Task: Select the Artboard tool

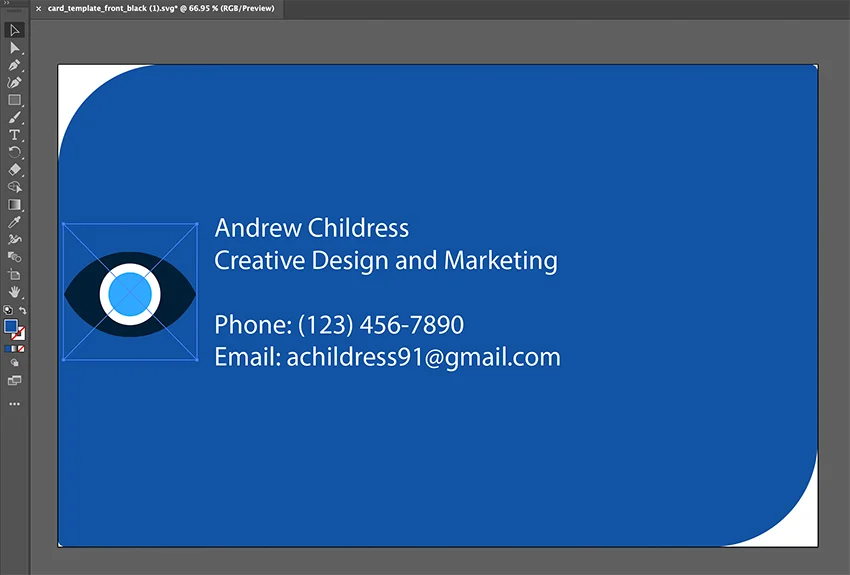Action: tap(14, 275)
